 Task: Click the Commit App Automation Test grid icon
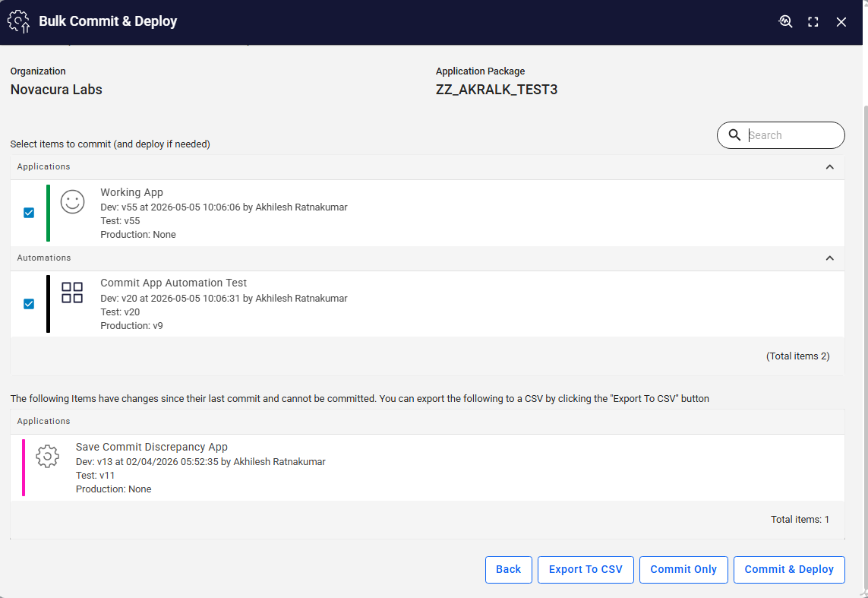tap(72, 293)
